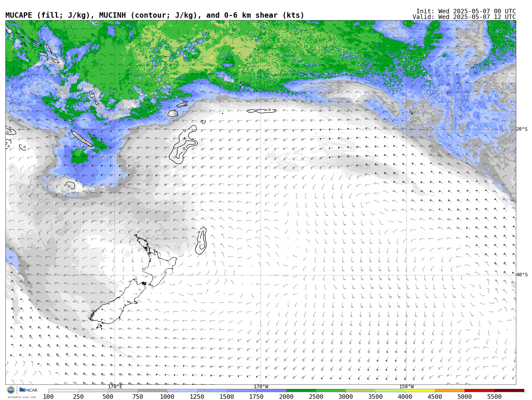
Task: Open the ensemble.ucar.edu link text
Action: (22, 397)
